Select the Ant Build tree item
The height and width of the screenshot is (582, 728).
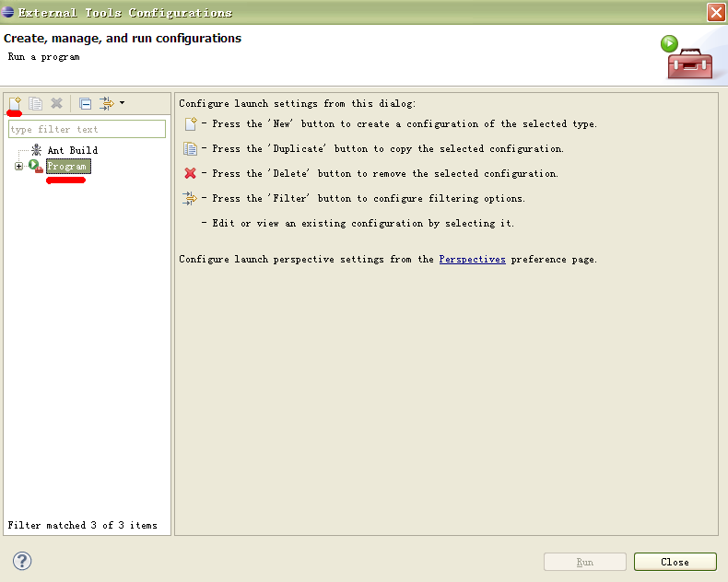pos(73,150)
